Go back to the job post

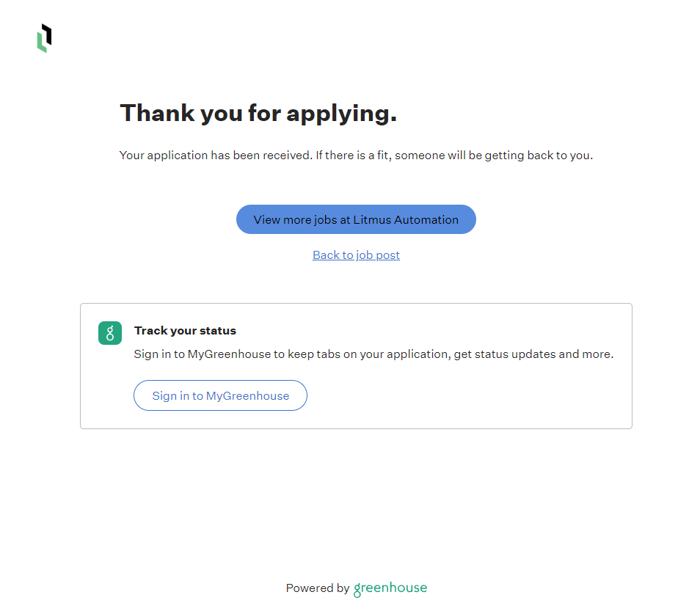(x=356, y=255)
